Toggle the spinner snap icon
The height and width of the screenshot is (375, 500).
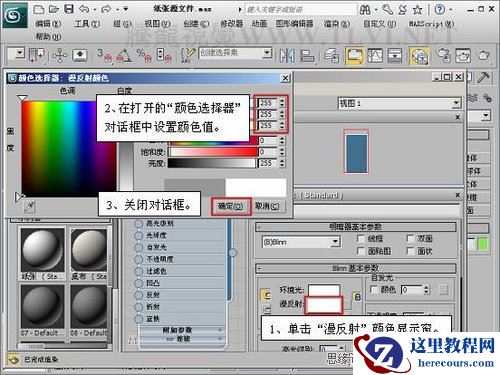click(x=164, y=55)
